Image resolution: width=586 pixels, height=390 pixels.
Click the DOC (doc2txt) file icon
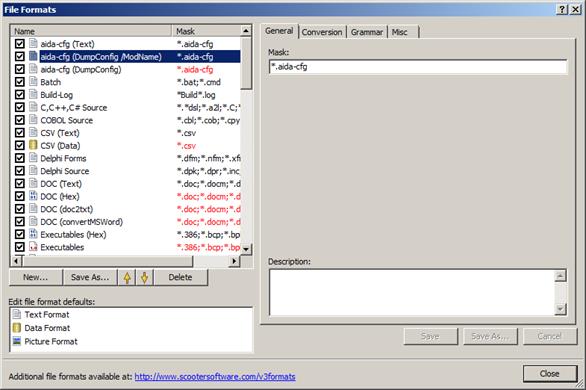tap(33, 209)
